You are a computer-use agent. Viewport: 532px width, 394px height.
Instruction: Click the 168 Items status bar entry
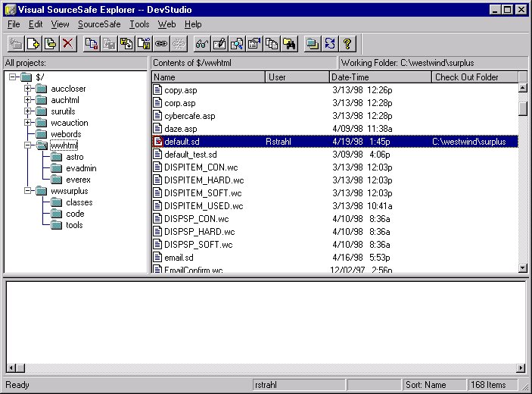[493, 385]
